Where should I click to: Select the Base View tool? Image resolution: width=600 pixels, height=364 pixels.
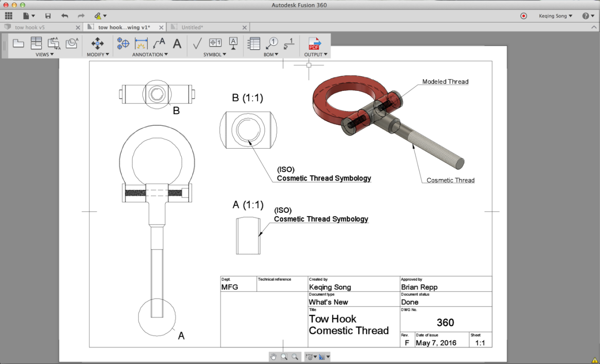coord(18,44)
